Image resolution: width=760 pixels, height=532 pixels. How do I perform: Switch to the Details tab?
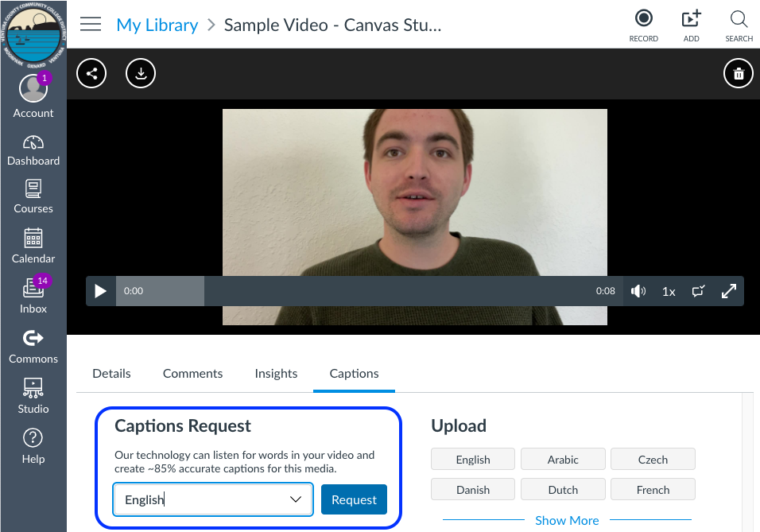tap(111, 374)
